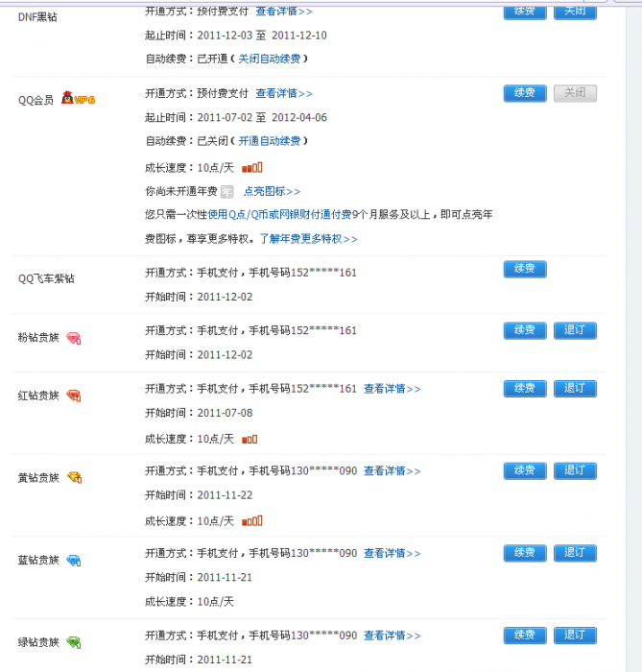Click the 红钻贵族 growth speed bar indicator
The width and height of the screenshot is (642, 672).
click(x=250, y=440)
